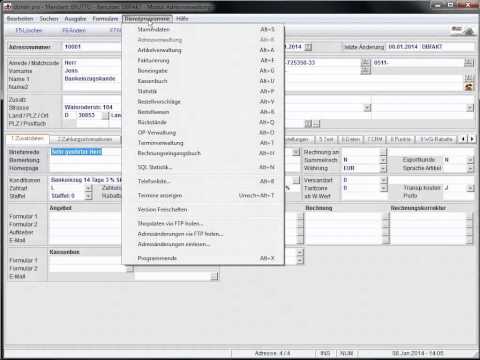Image resolution: width=480 pixels, height=360 pixels.
Task: Open the Sammelrechnung dropdown
Action: point(383,160)
